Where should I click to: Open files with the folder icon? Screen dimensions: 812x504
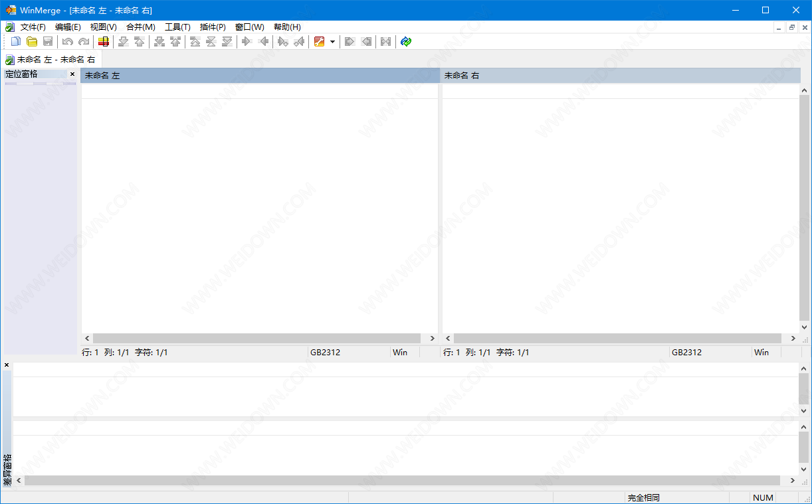pyautogui.click(x=31, y=41)
